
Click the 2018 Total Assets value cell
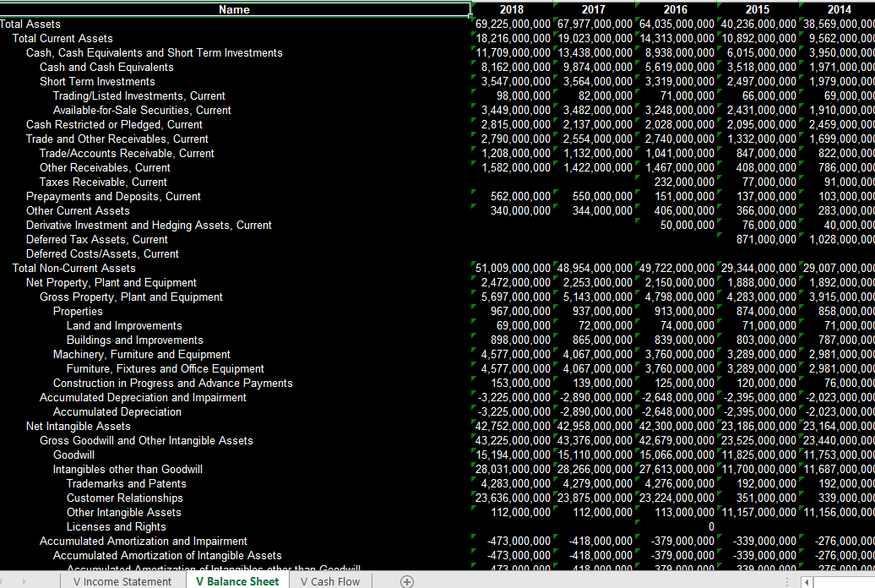511,24
